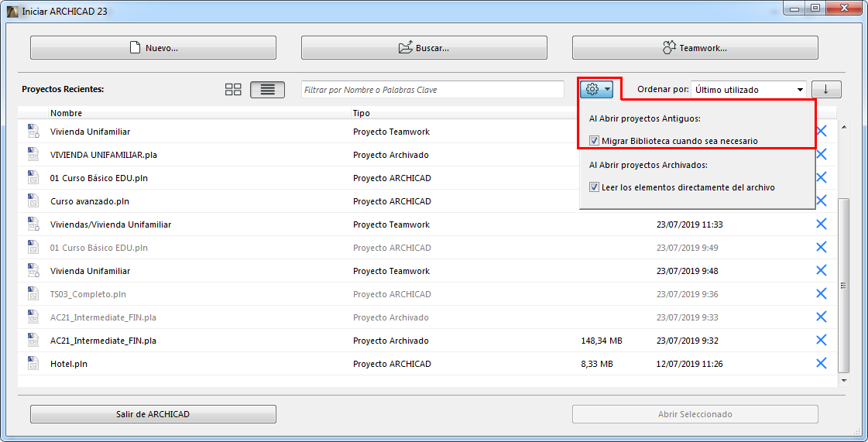Click the Hotel.pln file icon

[x=33, y=364]
